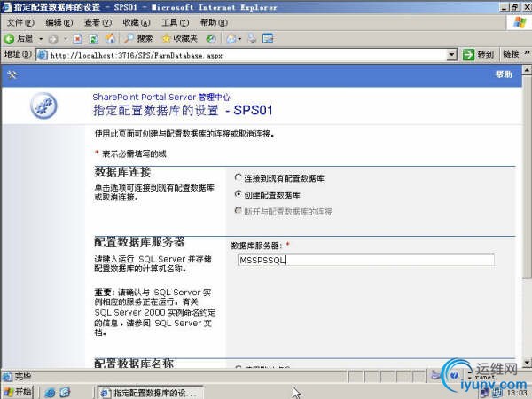Image resolution: width=532 pixels, height=399 pixels.
Task: Open the 收藏(A) menu
Action: click(137, 22)
